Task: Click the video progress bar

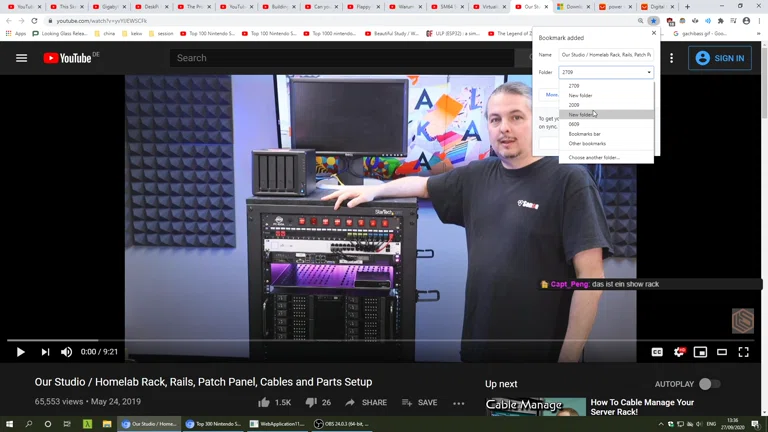Action: click(x=380, y=340)
